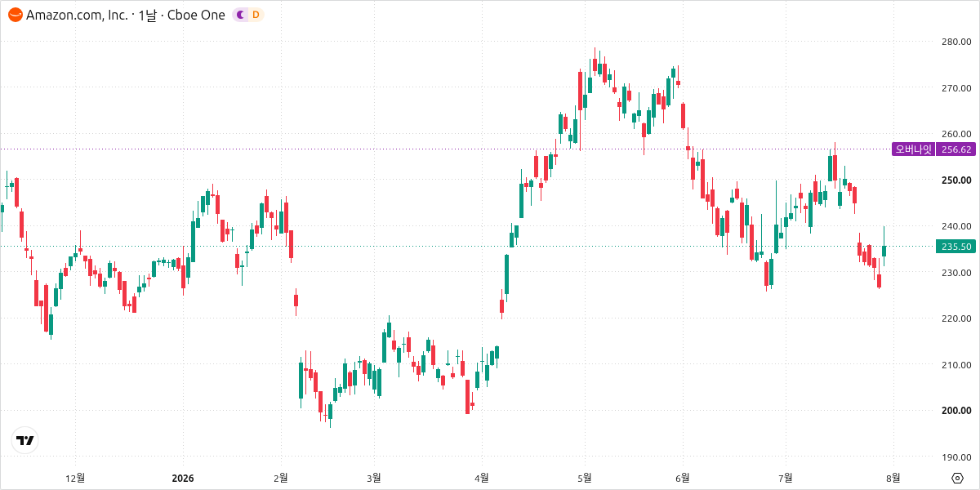
Task: Click the Amazon.com, Inc. symbol title
Action: click(77, 15)
